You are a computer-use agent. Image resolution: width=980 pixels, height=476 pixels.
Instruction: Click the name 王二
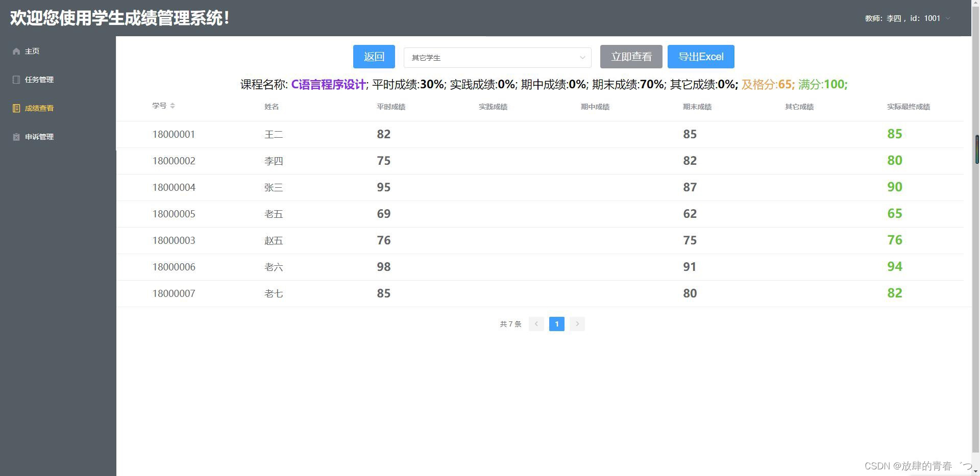pyautogui.click(x=274, y=134)
